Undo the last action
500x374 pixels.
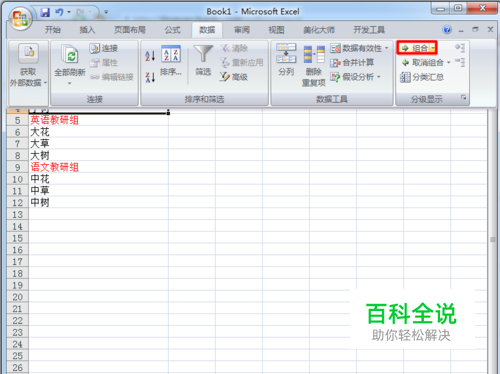point(59,13)
